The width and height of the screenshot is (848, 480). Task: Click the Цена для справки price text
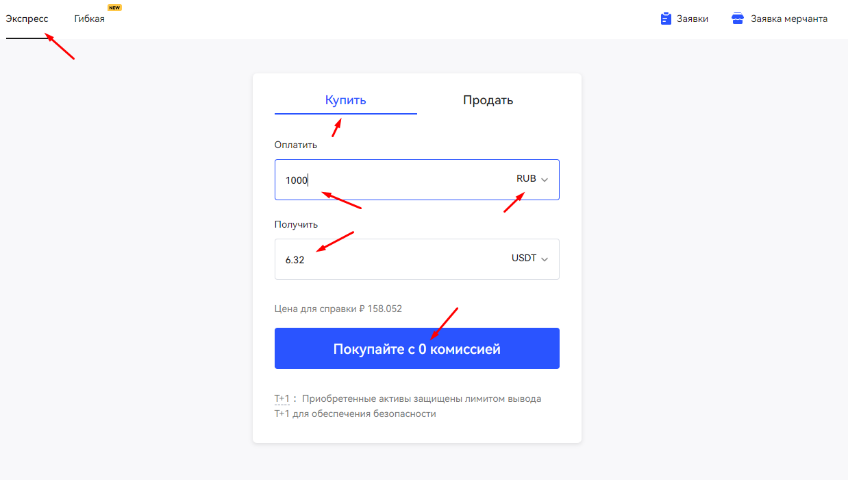(x=338, y=309)
